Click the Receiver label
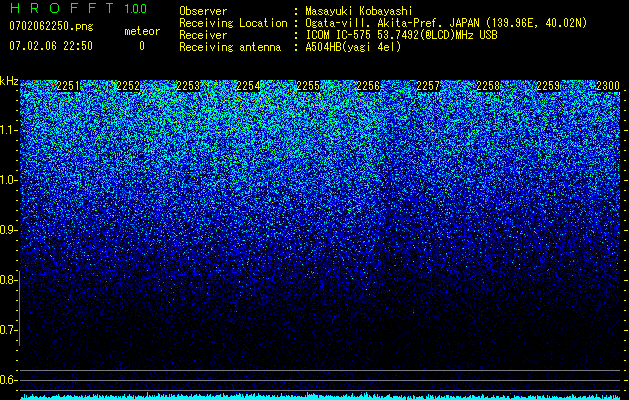This screenshot has height=400, width=629. 203,35
